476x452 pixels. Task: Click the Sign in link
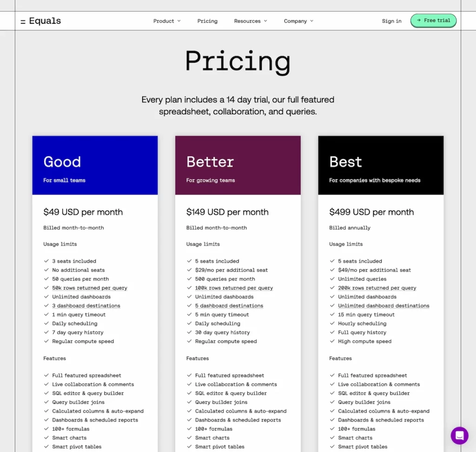(391, 21)
